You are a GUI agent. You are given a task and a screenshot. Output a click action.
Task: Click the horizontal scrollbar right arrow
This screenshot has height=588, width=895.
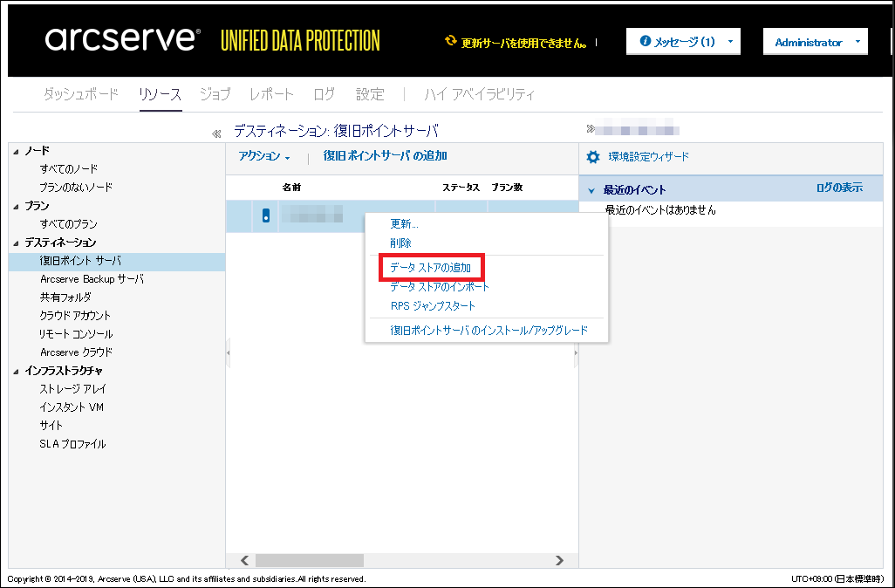[559, 561]
